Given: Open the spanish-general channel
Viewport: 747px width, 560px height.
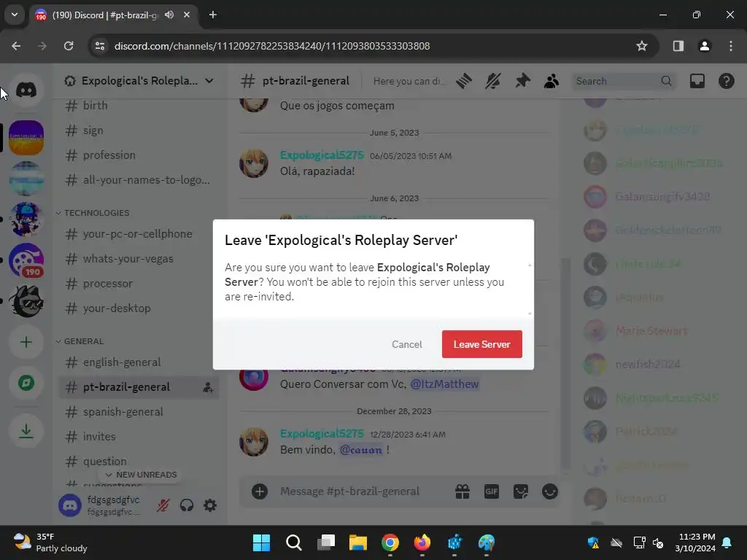Looking at the screenshot, I should [x=139, y=411].
